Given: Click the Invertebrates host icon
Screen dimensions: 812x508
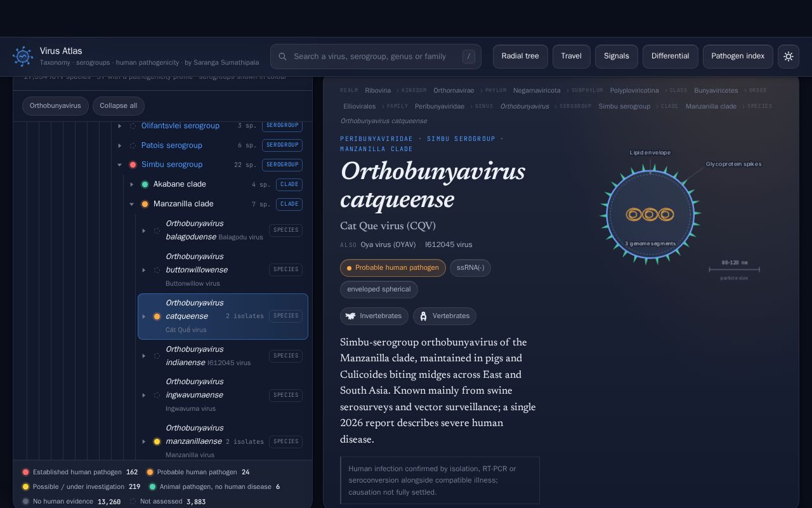Looking at the screenshot, I should point(350,316).
